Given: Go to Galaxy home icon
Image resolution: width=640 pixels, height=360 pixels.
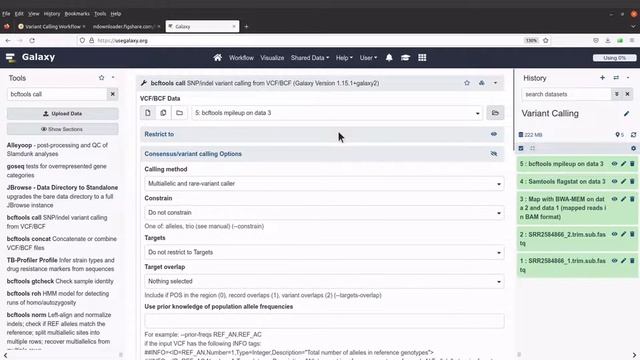Looking at the screenshot, I should click(218, 58).
